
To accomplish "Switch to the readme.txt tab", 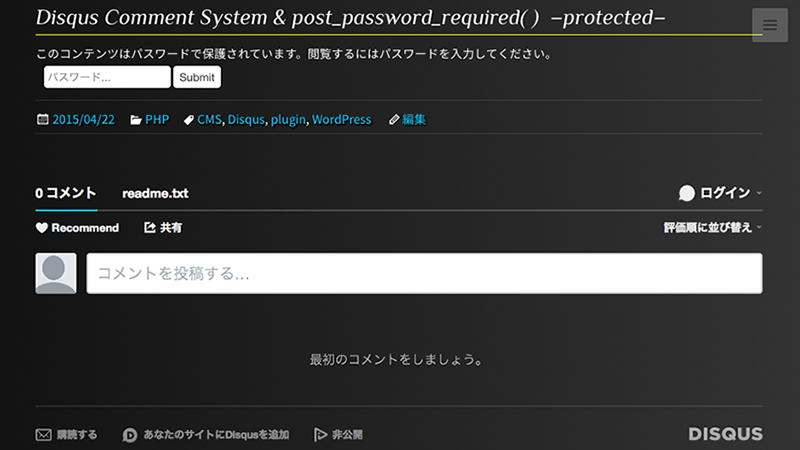I will point(155,193).
